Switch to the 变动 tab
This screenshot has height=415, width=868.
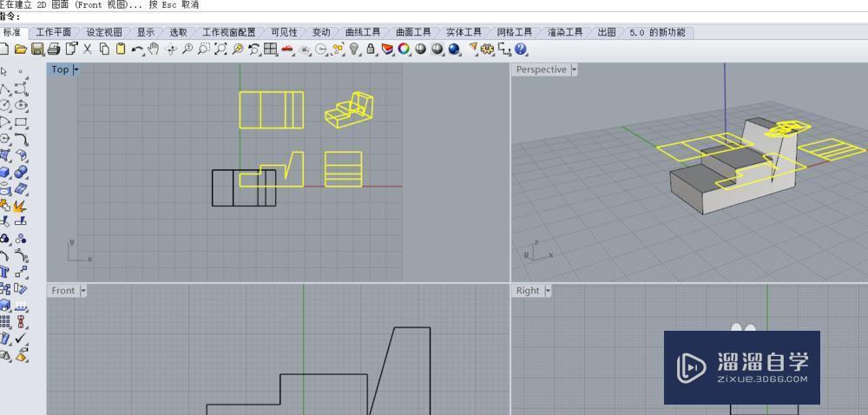(x=321, y=33)
